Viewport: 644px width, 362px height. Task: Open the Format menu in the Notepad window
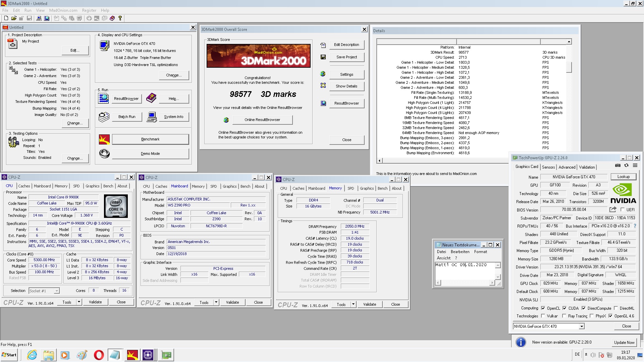coord(480,252)
